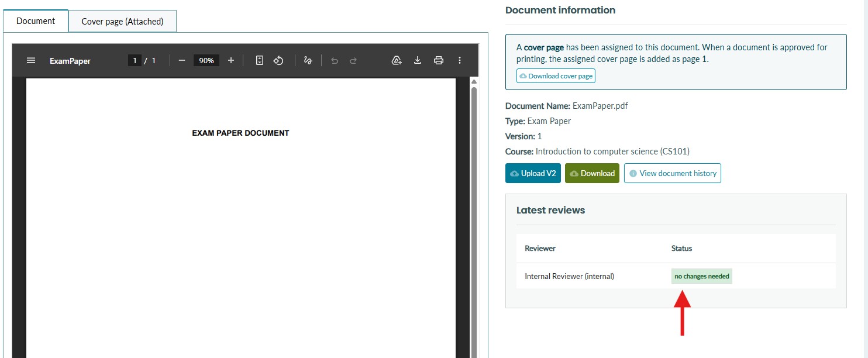
Task: Click 'Internal Reviewer (internal)' row text
Action: coord(570,276)
